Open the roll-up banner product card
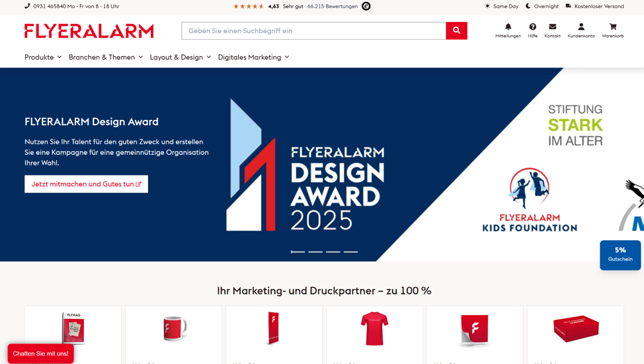The width and height of the screenshot is (644, 364). point(274,335)
